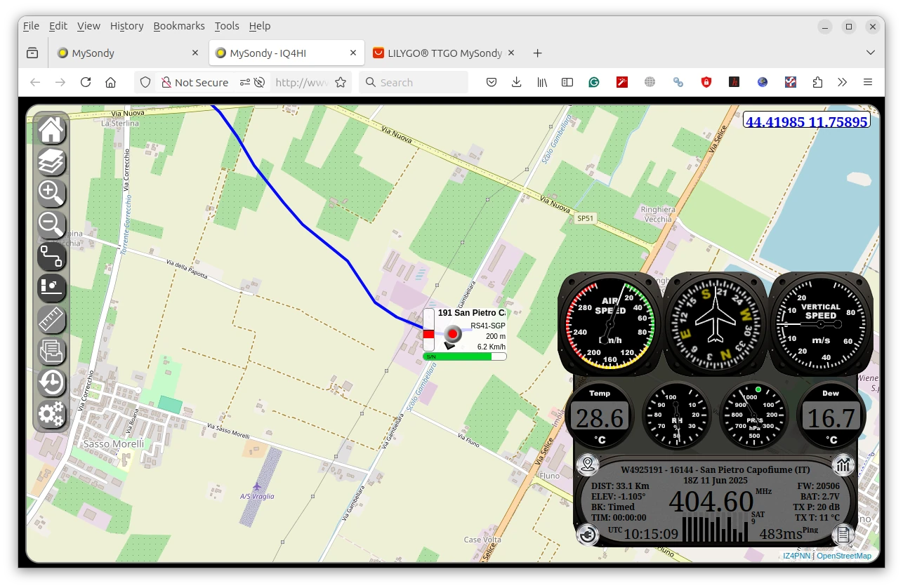The image size is (903, 588).
Task: Open the settings gears icon
Action: click(x=51, y=414)
